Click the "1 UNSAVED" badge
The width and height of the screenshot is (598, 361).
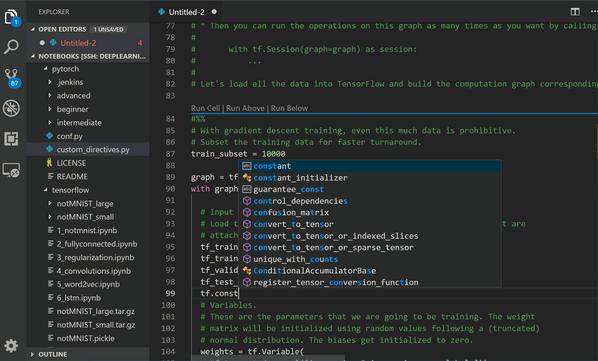click(x=109, y=29)
